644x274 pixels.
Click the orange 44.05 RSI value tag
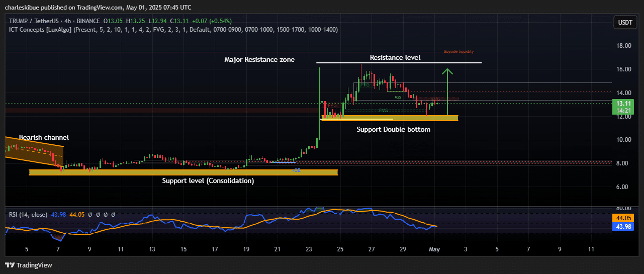click(623, 218)
